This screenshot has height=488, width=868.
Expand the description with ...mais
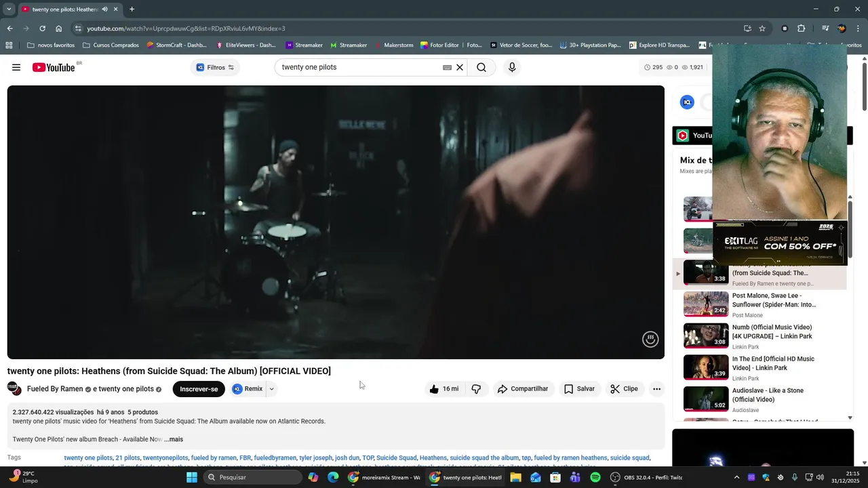[174, 439]
